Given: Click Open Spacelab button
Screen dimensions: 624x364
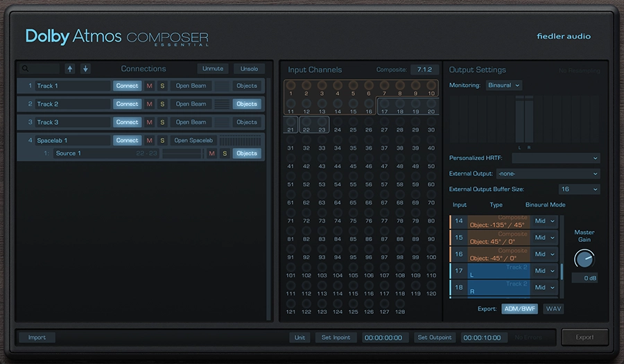Looking at the screenshot, I should pyautogui.click(x=193, y=141).
